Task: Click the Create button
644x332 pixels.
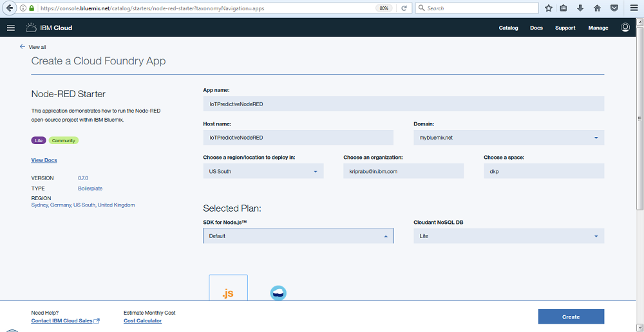Action: [x=571, y=317]
